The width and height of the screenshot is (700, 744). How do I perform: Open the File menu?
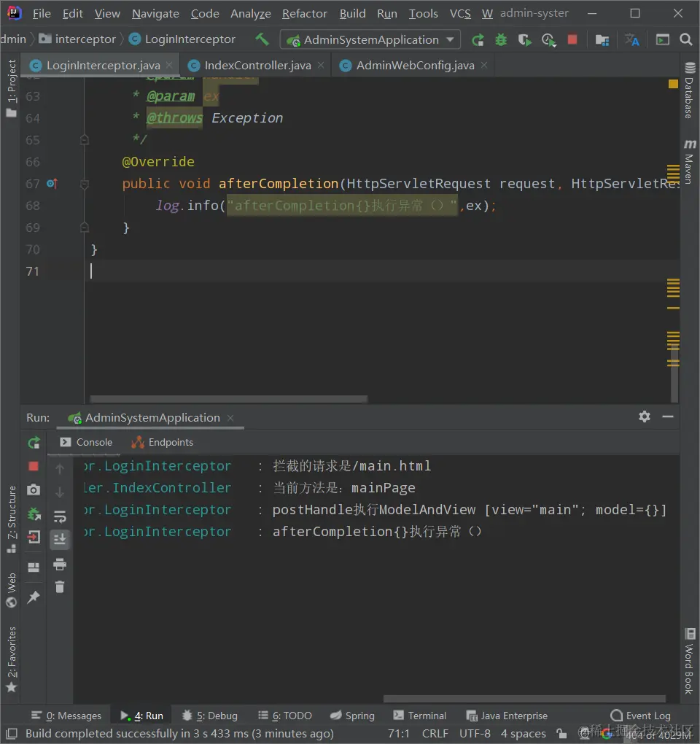[x=42, y=14]
